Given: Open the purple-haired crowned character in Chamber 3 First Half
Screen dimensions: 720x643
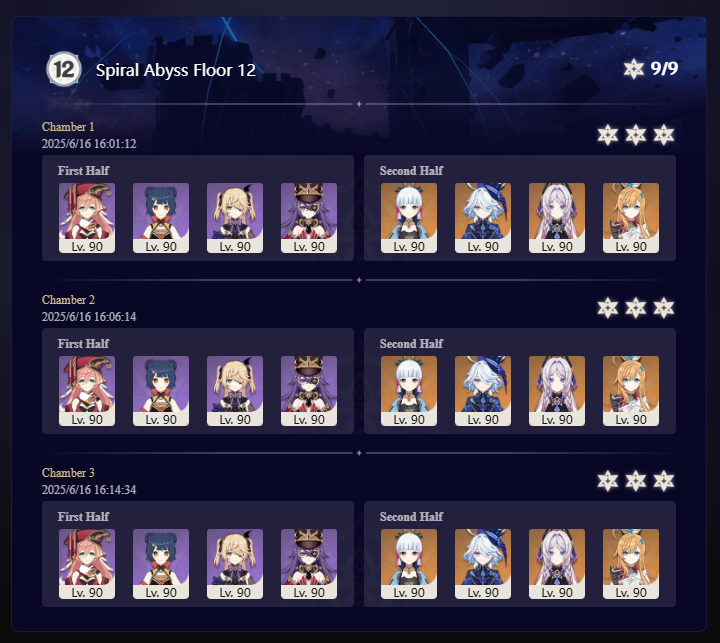Looking at the screenshot, I should pyautogui.click(x=309, y=564).
